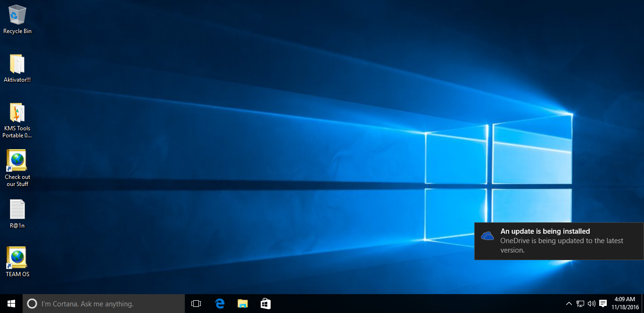Image resolution: width=644 pixels, height=313 pixels.
Task: Open File Explorer from the taskbar
Action: click(x=242, y=304)
